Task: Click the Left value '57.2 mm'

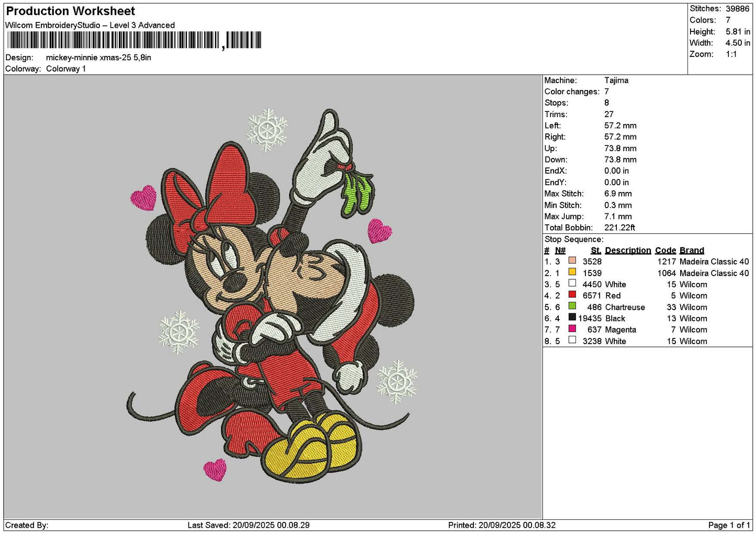Action: [x=620, y=126]
